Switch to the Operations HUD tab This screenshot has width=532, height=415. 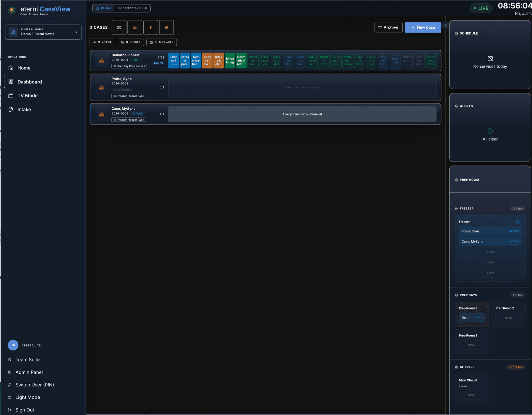132,8
